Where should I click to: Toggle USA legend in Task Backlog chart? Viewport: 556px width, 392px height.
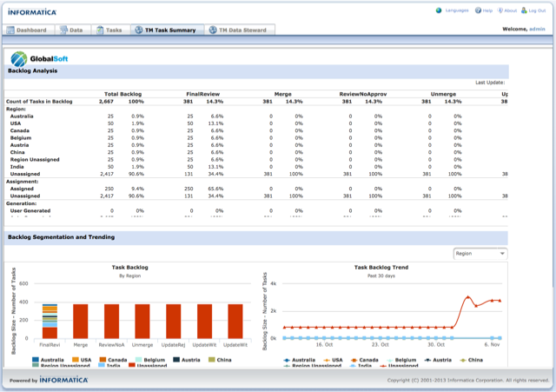(82, 360)
